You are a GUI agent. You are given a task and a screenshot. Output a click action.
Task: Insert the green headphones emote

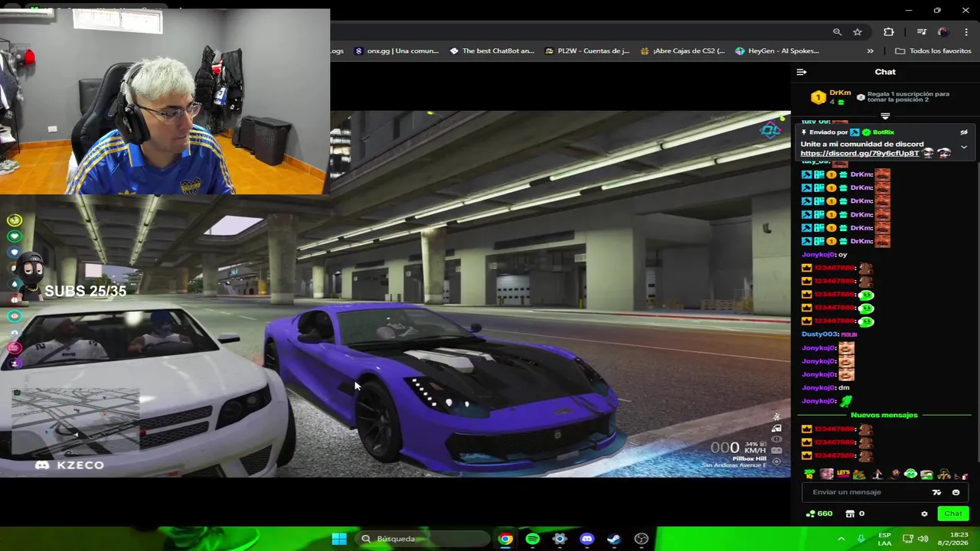910,474
